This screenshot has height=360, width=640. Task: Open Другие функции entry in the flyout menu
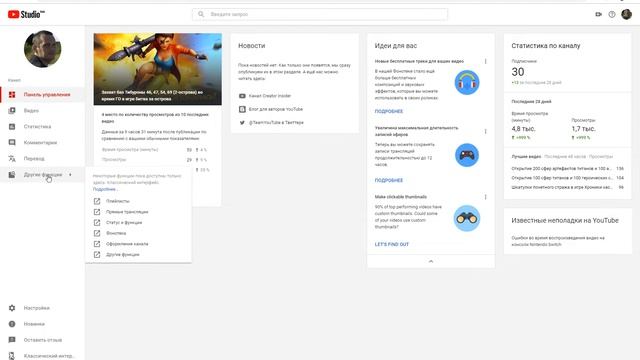point(122,254)
